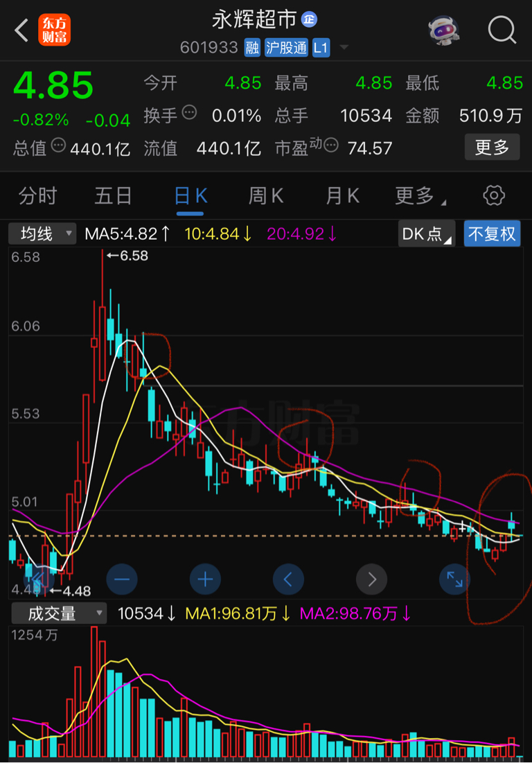Tap the -0.82% change percentage
Screen dimensions: 532x763
pyautogui.click(x=41, y=120)
